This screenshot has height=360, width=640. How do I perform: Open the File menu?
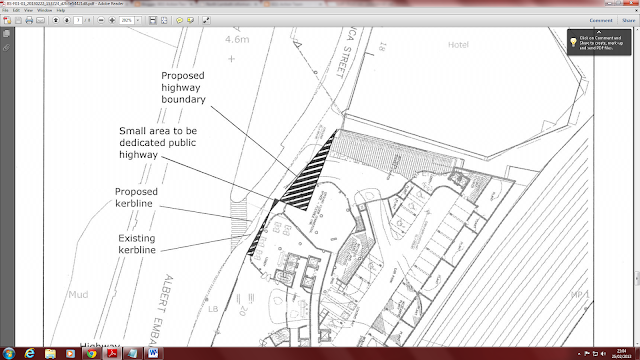coord(5,10)
